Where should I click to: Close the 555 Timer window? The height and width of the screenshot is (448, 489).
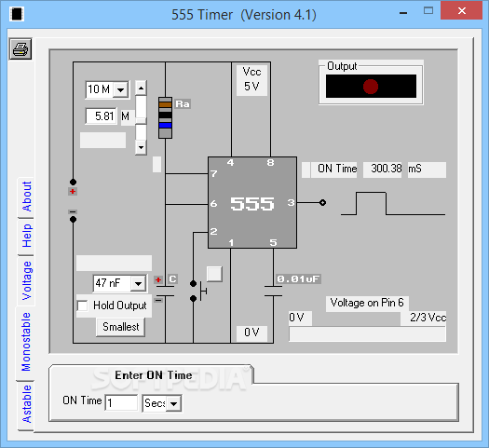coord(462,11)
